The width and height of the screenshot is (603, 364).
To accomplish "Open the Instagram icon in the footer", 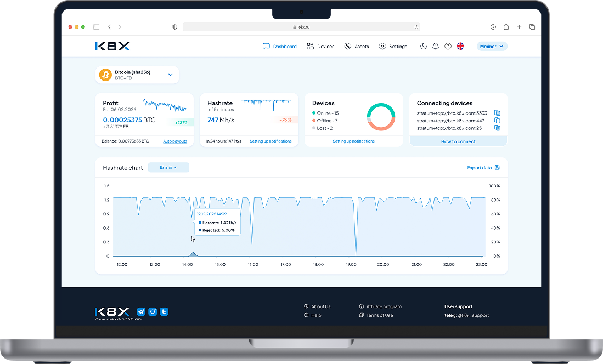I will [153, 311].
